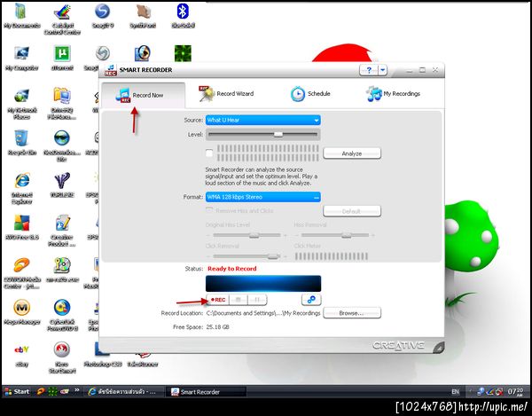Select the Catalyst Control Center desktop icon
Screen dimensions: 532x416
tap(62, 20)
